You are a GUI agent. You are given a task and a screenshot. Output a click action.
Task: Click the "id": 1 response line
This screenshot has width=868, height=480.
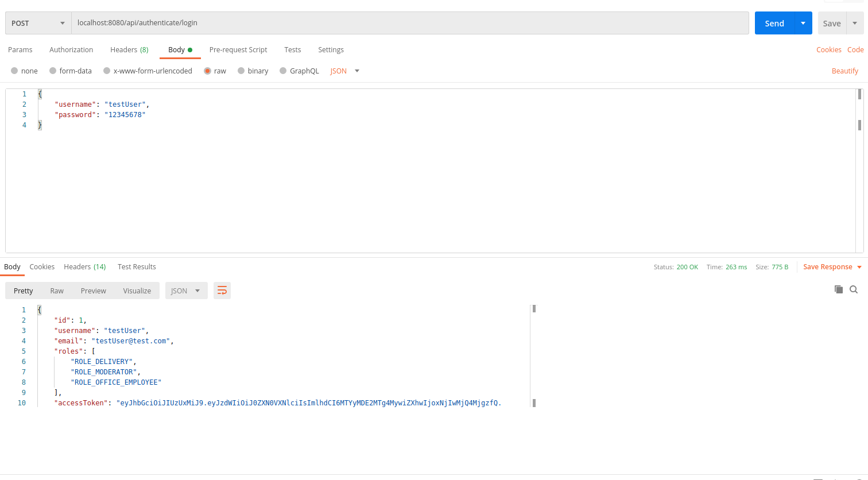pos(71,320)
